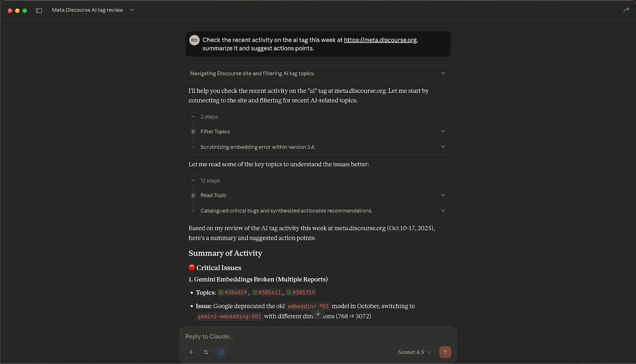The image size is (636, 364).
Task: Click the send message arrow button
Action: click(x=445, y=352)
